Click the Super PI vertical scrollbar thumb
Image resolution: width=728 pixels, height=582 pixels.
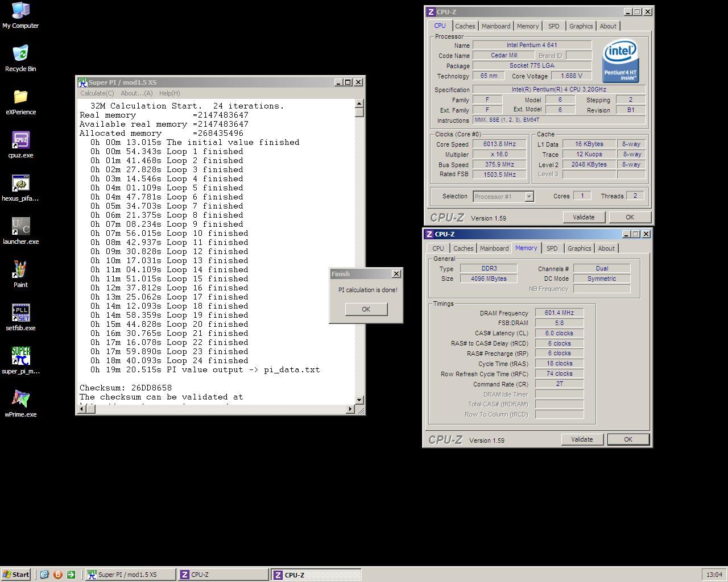click(359, 113)
